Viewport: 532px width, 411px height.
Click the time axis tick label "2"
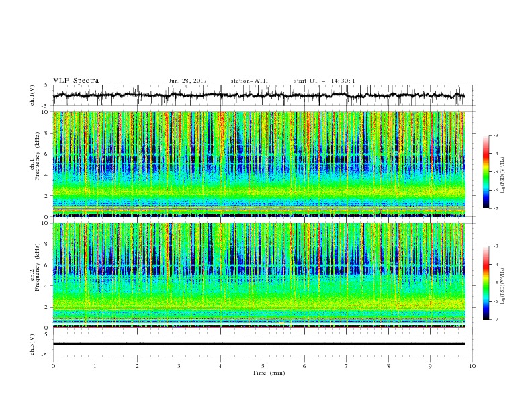(x=137, y=366)
